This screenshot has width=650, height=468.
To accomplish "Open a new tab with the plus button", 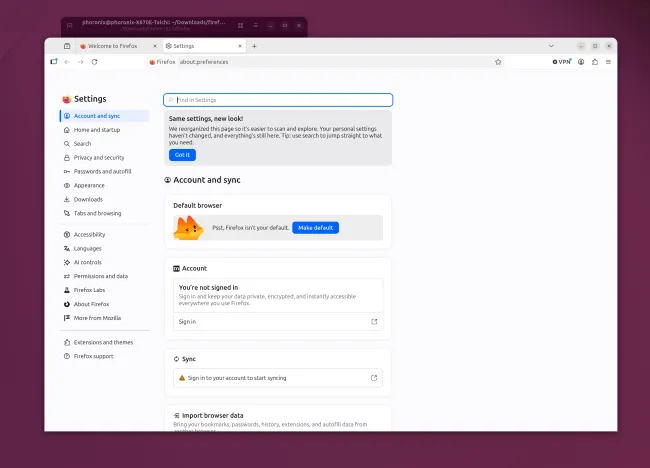I will (x=255, y=46).
